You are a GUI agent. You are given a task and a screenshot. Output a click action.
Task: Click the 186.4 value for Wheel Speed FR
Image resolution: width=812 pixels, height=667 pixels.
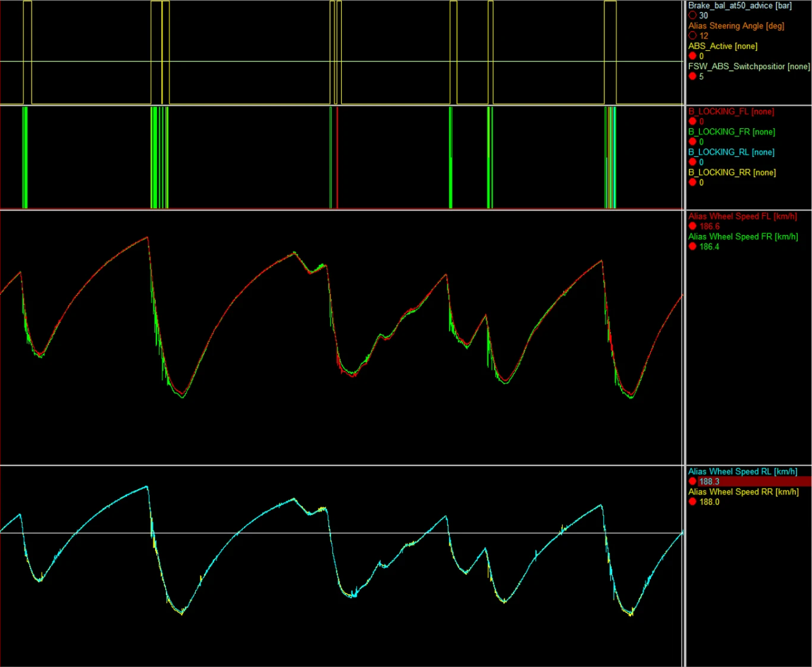coord(709,247)
